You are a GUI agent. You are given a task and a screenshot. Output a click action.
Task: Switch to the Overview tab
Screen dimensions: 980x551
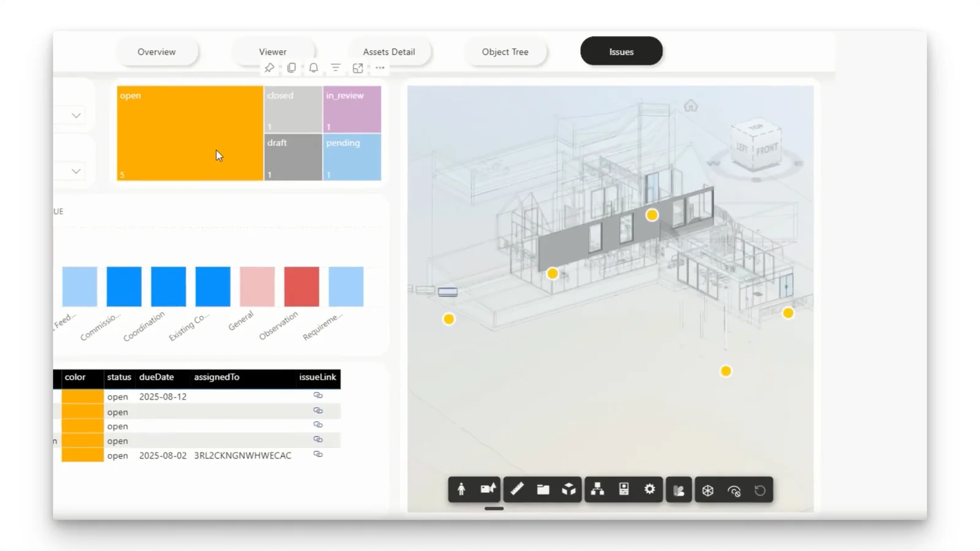pos(156,52)
